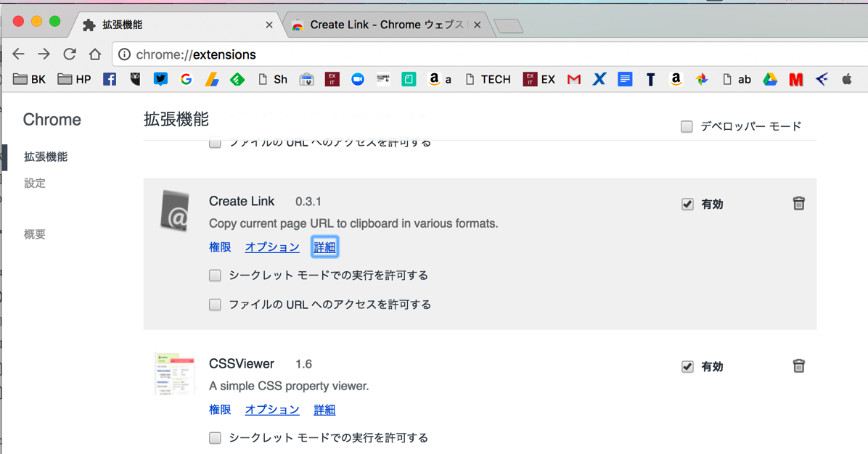The width and height of the screenshot is (868, 454).
Task: Open オプション link for CSSViewer
Action: (x=272, y=410)
